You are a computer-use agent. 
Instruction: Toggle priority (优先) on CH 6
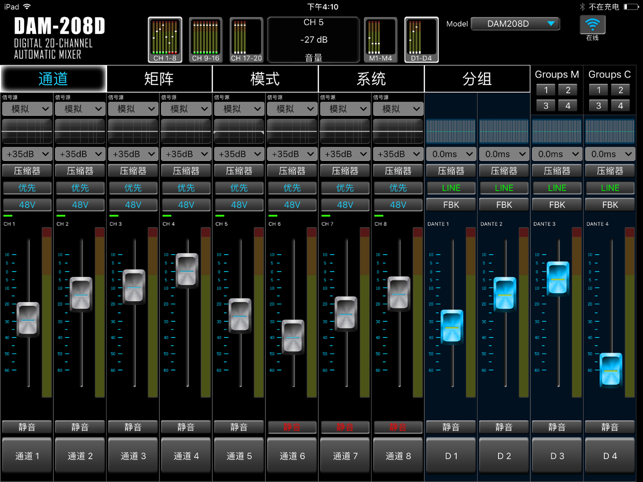click(x=292, y=188)
